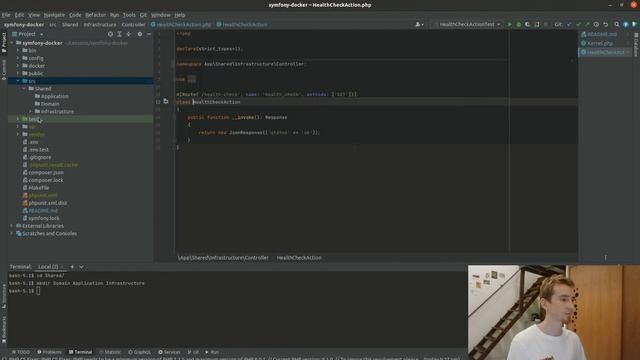Expand all in Project panel
The width and height of the screenshot is (640, 360).
(x=119, y=34)
